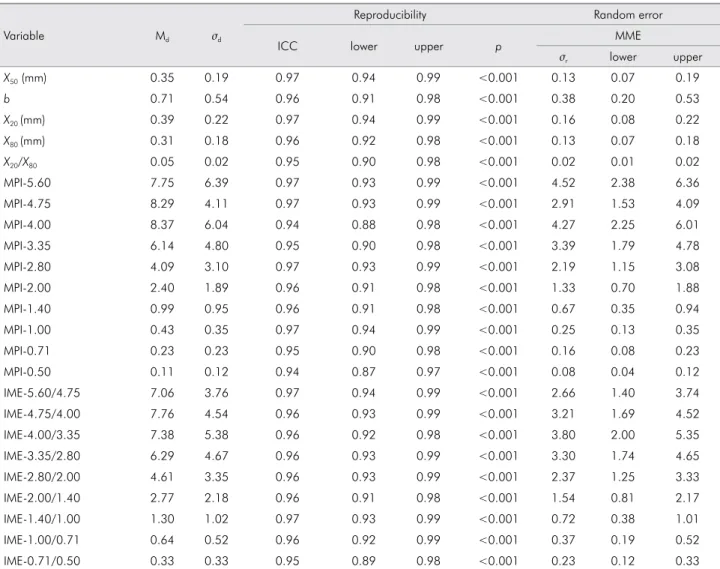Click the 'IME-1.40/1.00' row label
The image size is (720, 569).
[42, 519]
